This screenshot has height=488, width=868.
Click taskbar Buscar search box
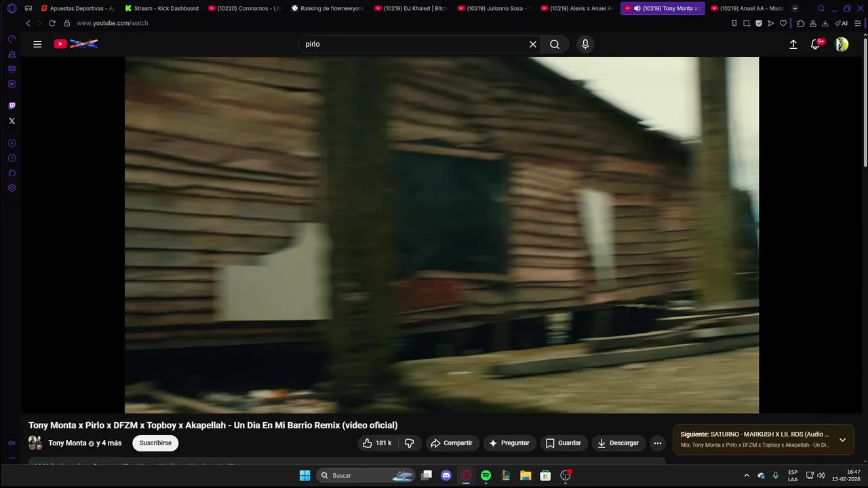366,476
